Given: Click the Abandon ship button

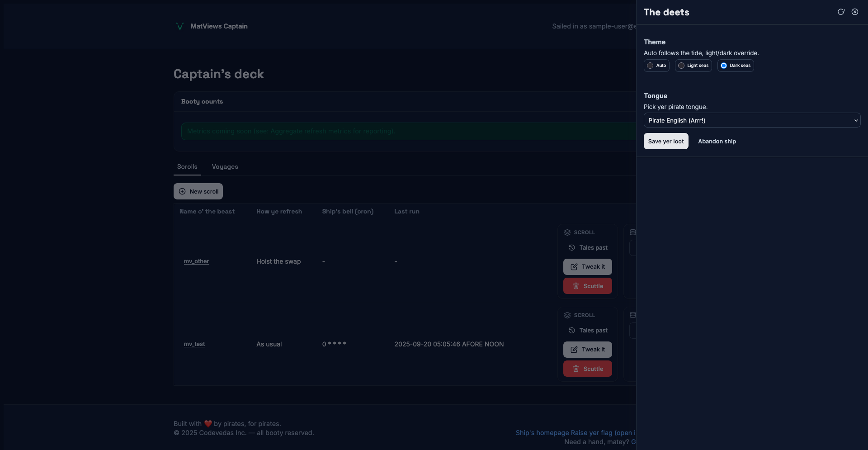Looking at the screenshot, I should coord(717,142).
